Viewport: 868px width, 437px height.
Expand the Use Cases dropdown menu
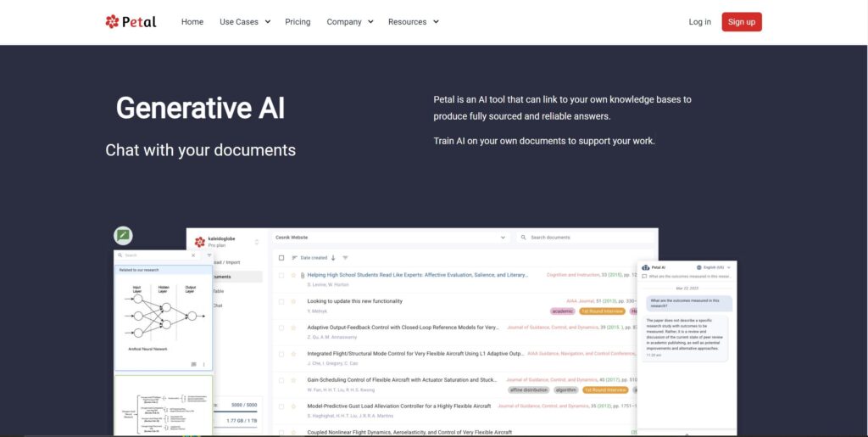coord(244,22)
